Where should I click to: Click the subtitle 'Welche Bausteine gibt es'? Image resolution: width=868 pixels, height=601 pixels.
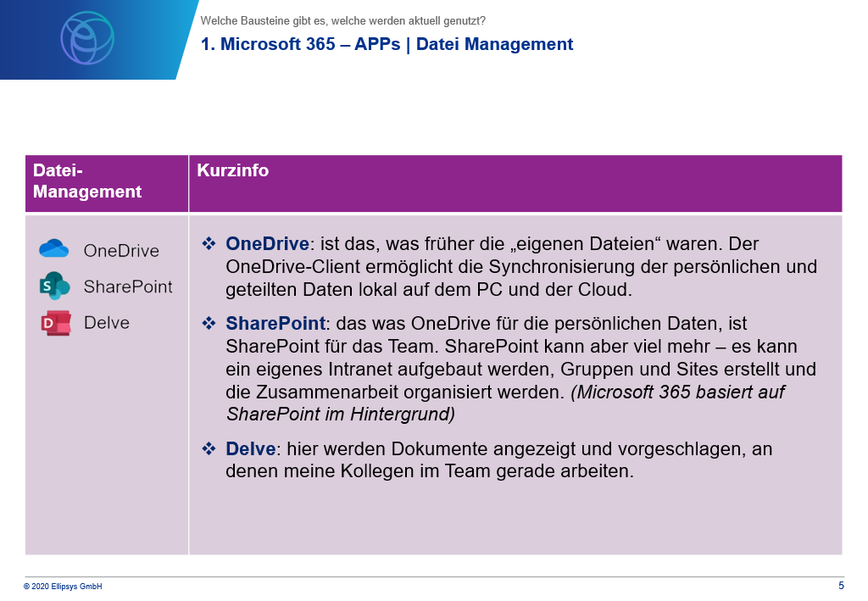tap(343, 21)
